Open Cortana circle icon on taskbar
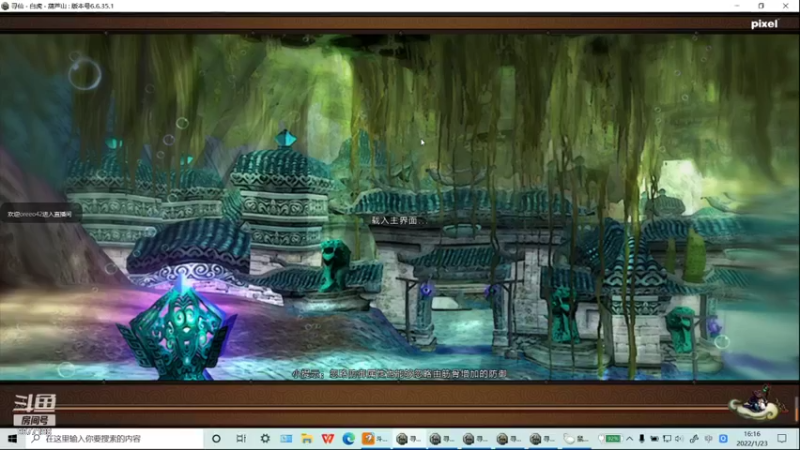This screenshot has height=450, width=800. coord(216,439)
